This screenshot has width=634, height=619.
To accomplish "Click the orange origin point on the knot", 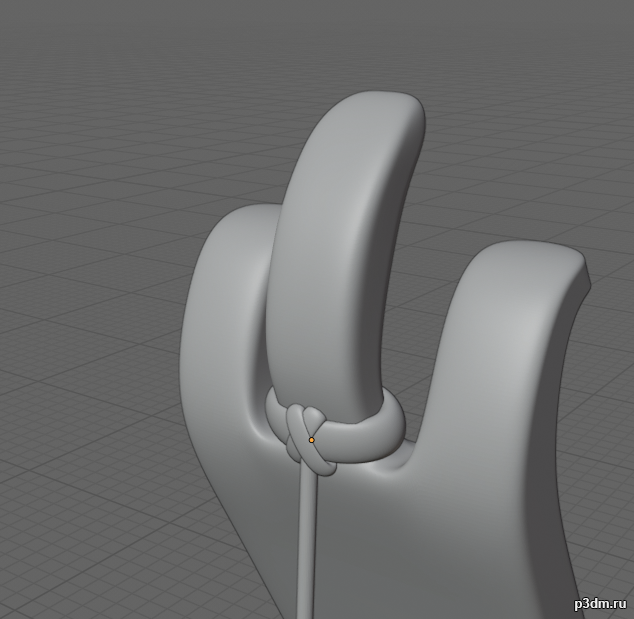I will (311, 440).
